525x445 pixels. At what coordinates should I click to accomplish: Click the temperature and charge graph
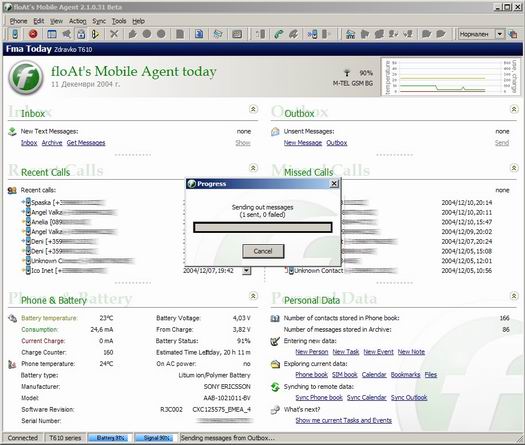click(x=451, y=77)
